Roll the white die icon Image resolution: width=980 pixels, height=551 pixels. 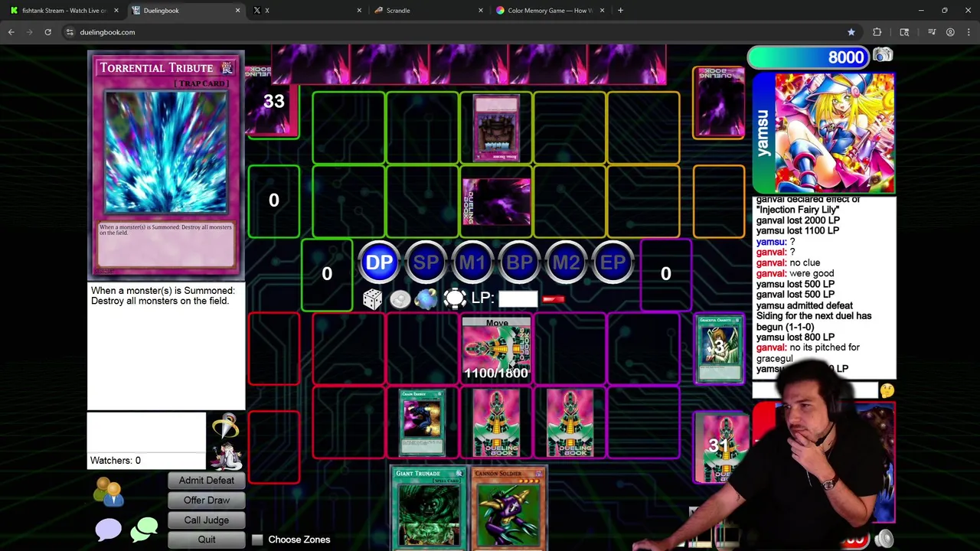coord(372,299)
